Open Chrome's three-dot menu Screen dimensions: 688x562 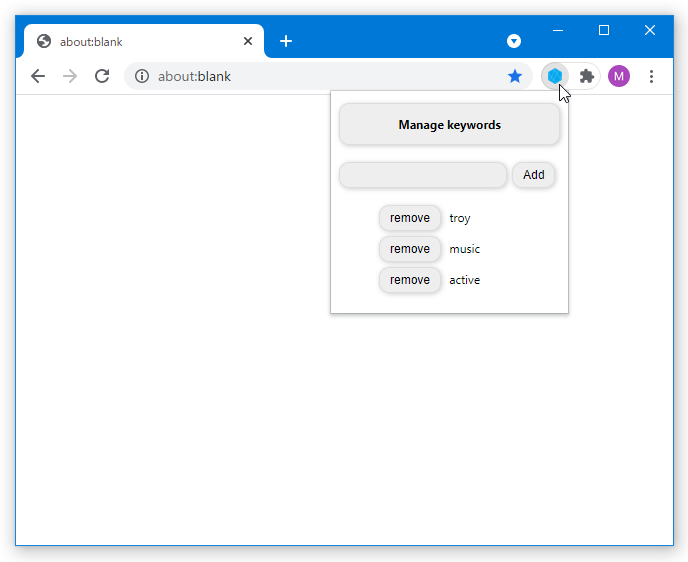click(x=651, y=76)
